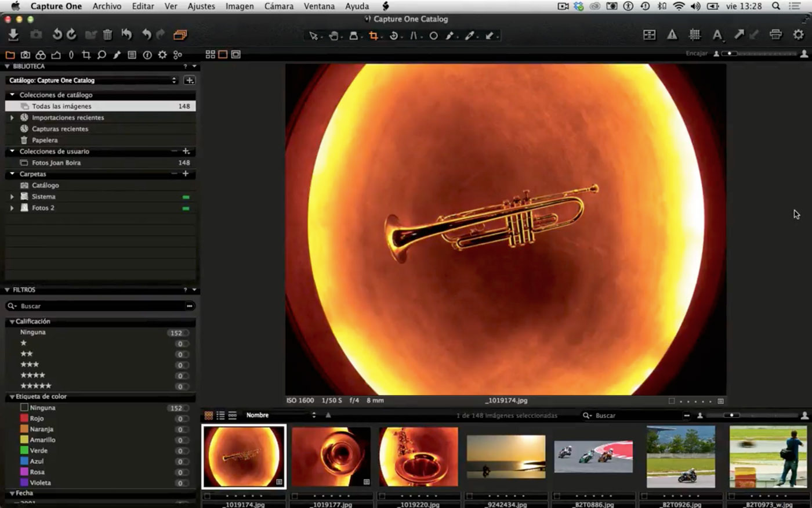The image size is (812, 508).
Task: Open preferences gear icon at toolbar right
Action: point(799,35)
